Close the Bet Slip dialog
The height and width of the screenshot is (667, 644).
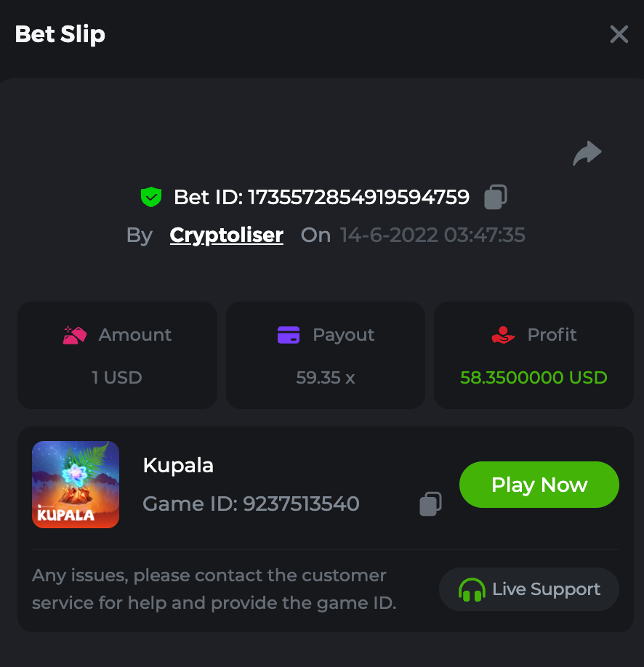coord(619,34)
